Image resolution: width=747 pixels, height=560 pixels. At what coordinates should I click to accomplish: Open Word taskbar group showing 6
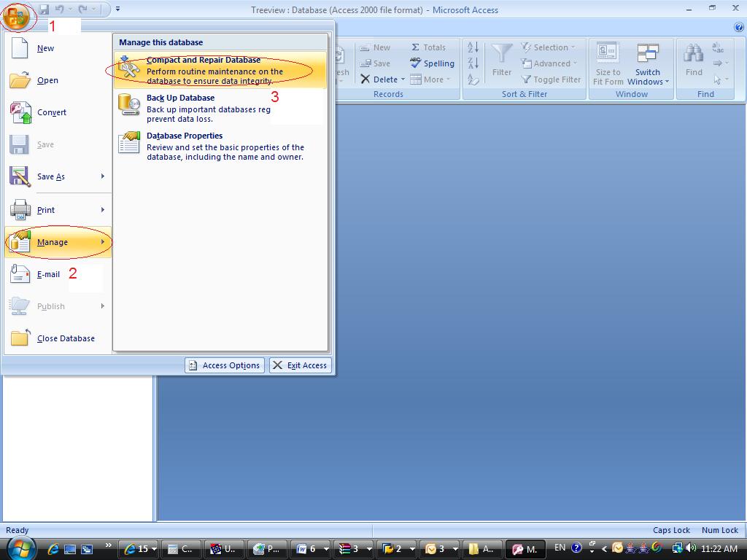(311, 549)
